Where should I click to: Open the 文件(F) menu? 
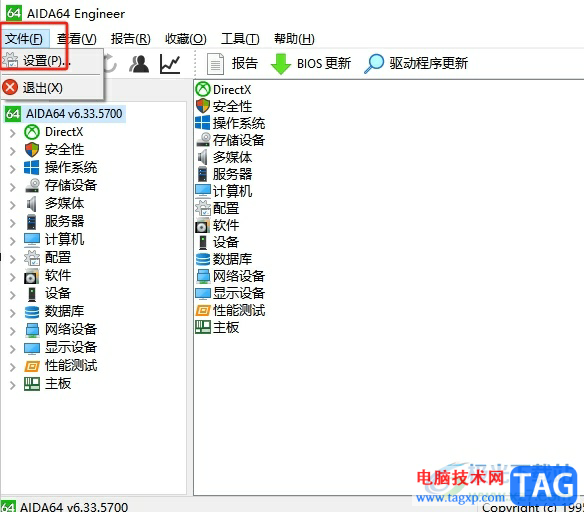tap(24, 39)
